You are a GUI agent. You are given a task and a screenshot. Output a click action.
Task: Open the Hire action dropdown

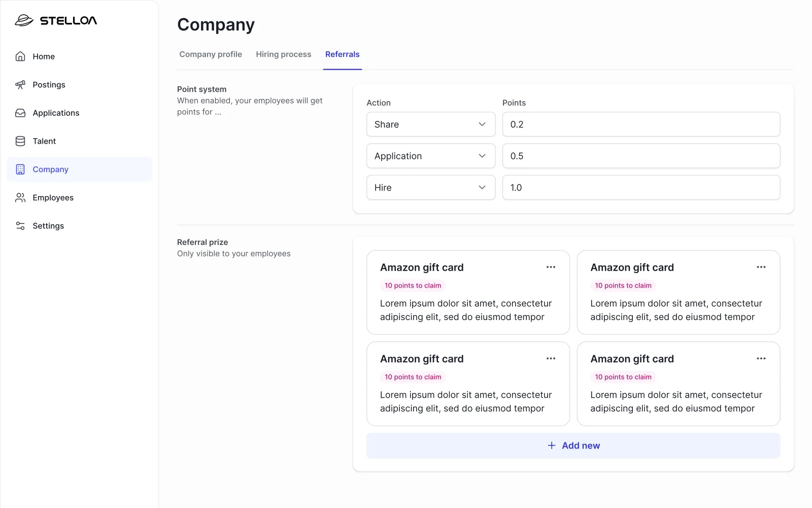tap(430, 187)
